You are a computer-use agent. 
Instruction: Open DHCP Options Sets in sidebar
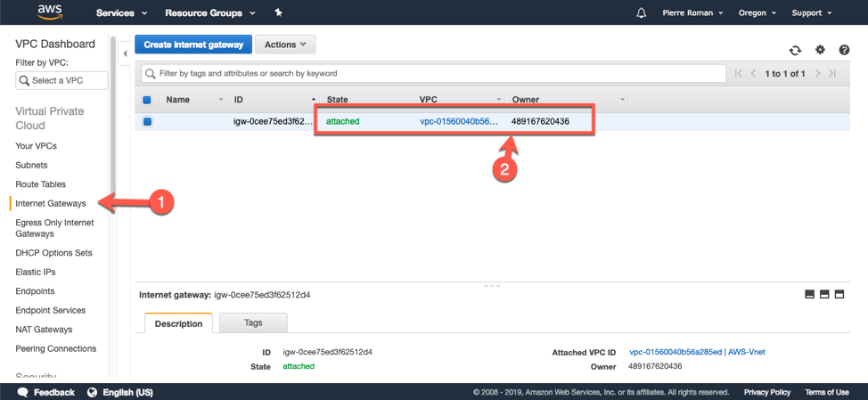click(53, 253)
